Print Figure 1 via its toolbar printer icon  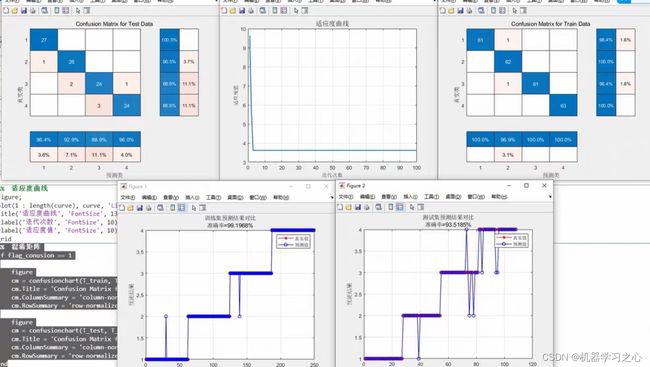click(x=149, y=207)
